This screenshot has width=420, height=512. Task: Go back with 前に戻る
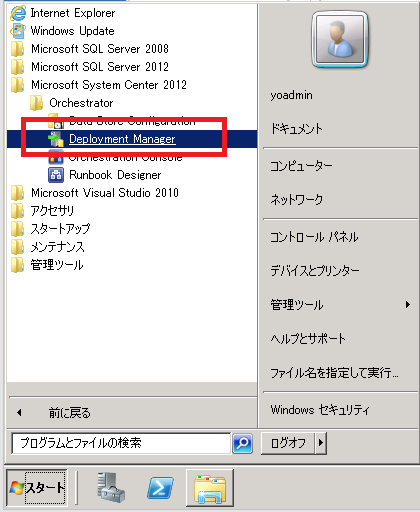pos(69,413)
